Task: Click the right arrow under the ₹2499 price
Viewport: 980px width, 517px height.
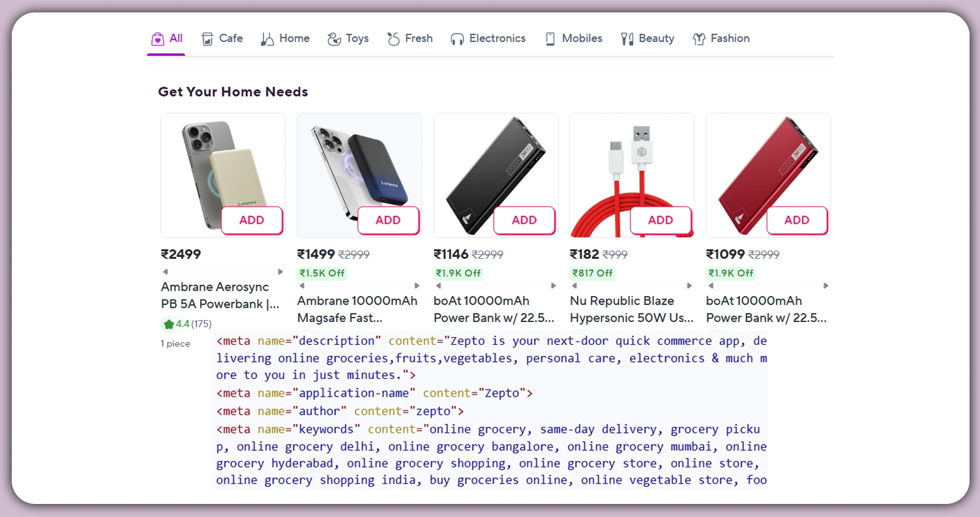Action: pos(281,272)
